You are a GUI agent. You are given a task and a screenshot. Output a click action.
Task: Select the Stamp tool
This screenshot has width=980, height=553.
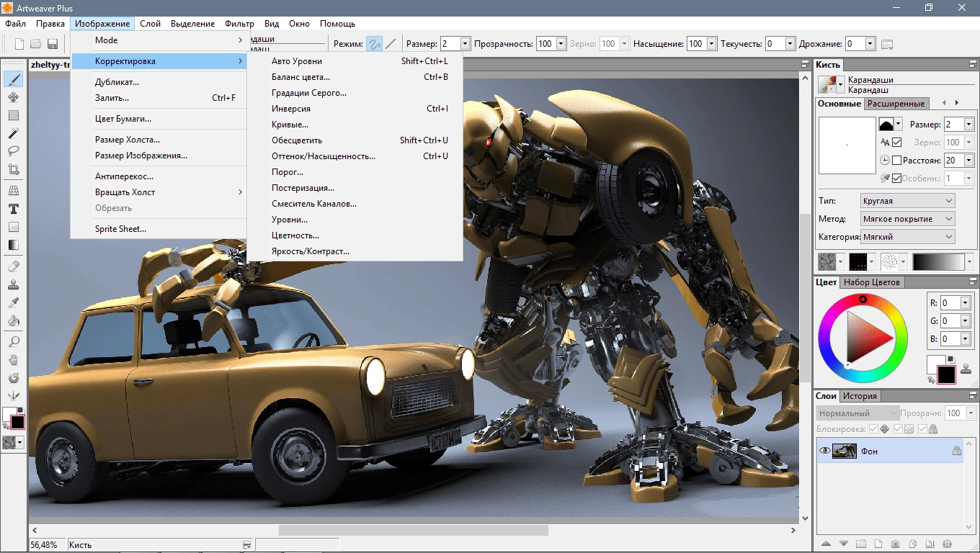[13, 284]
